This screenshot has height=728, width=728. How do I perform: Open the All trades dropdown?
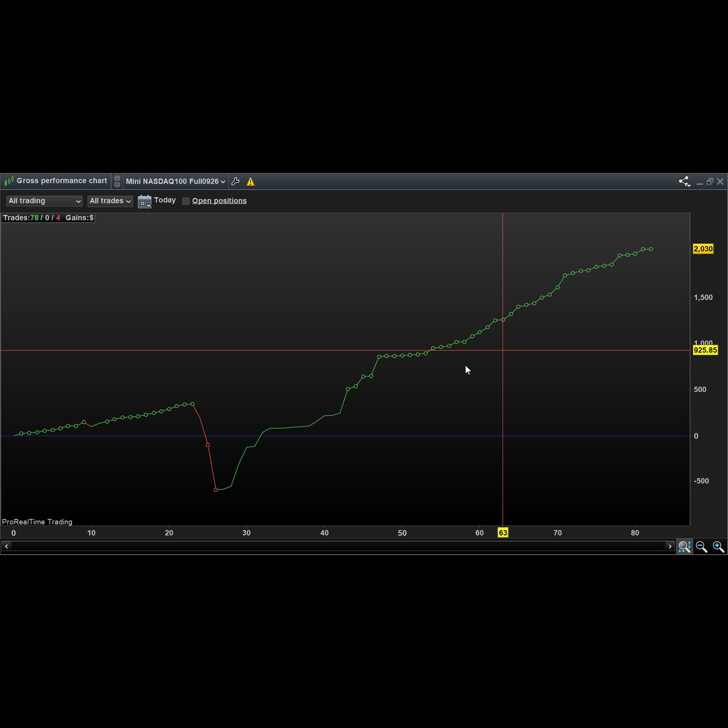[x=110, y=201]
